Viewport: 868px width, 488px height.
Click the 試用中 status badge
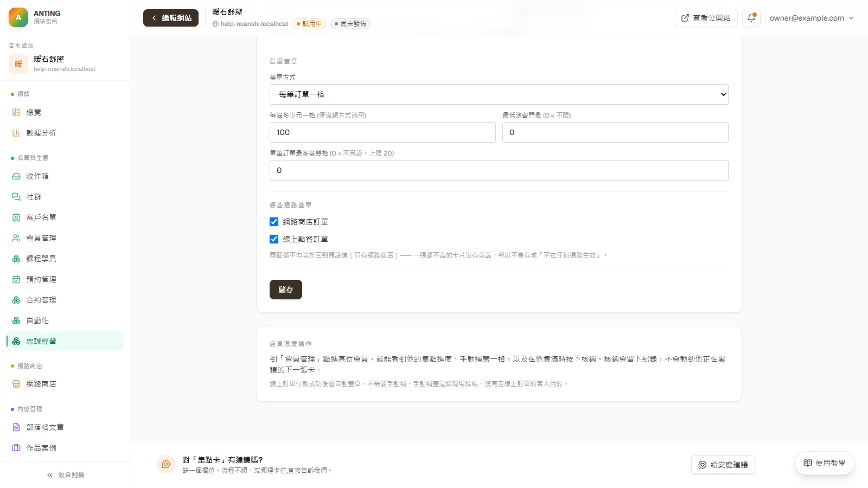(x=309, y=24)
